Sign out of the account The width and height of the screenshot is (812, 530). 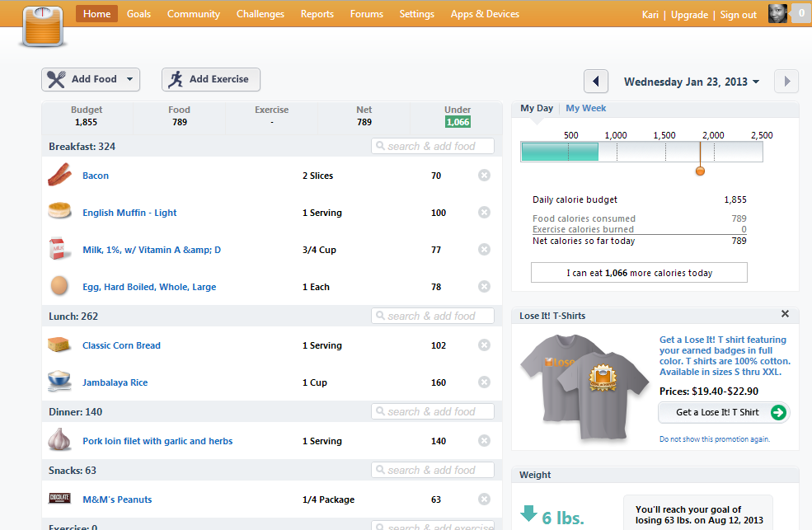coord(738,15)
